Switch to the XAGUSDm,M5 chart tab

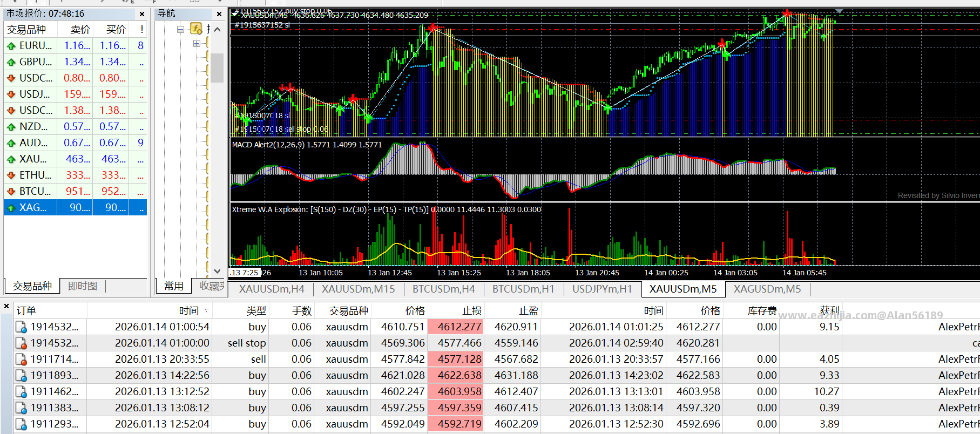766,289
